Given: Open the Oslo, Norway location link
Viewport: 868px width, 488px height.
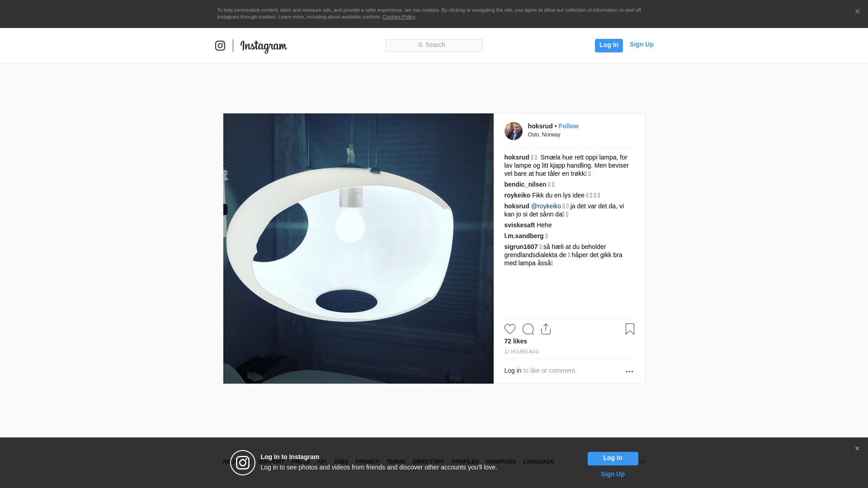Looking at the screenshot, I should tap(544, 135).
